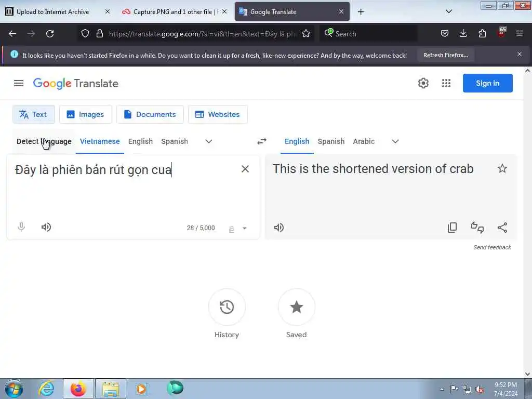532x399 pixels.
Task: Select Detect language as source
Action: [x=44, y=141]
